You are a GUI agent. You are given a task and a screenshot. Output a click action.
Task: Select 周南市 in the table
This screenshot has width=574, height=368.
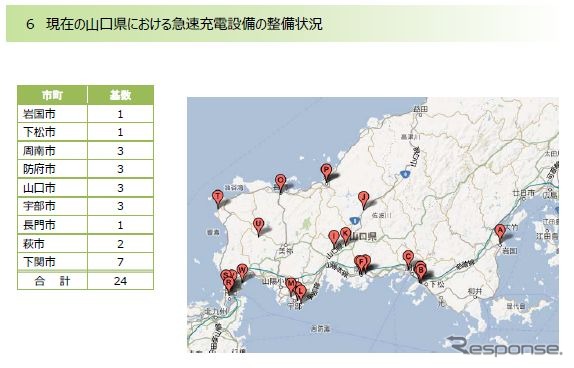pos(40,151)
